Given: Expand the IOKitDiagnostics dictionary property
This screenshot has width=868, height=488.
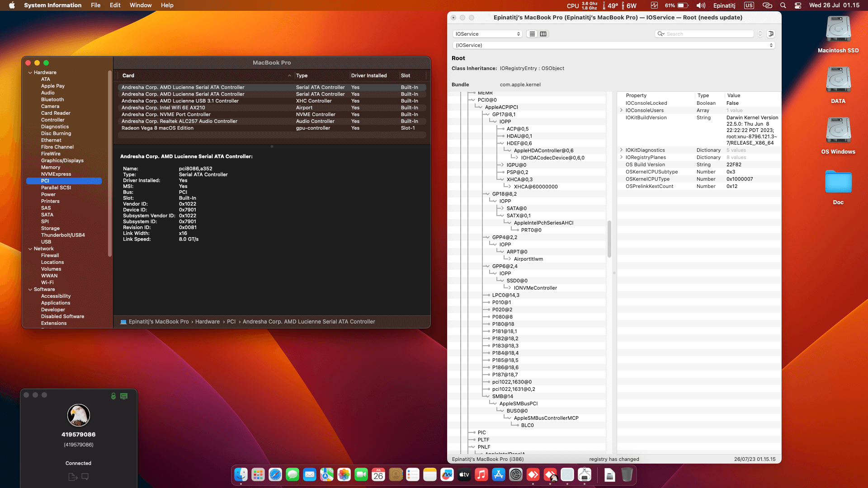Looking at the screenshot, I should pos(621,150).
